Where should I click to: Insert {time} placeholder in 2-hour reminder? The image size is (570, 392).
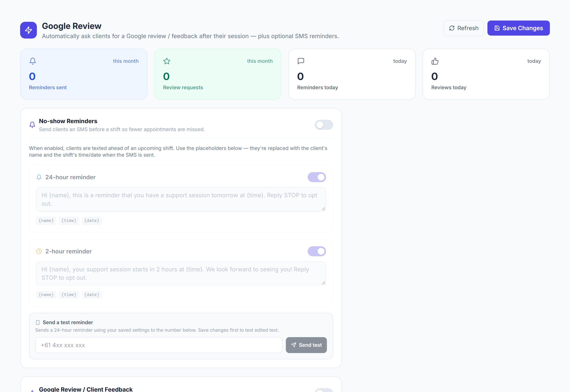[x=69, y=295]
